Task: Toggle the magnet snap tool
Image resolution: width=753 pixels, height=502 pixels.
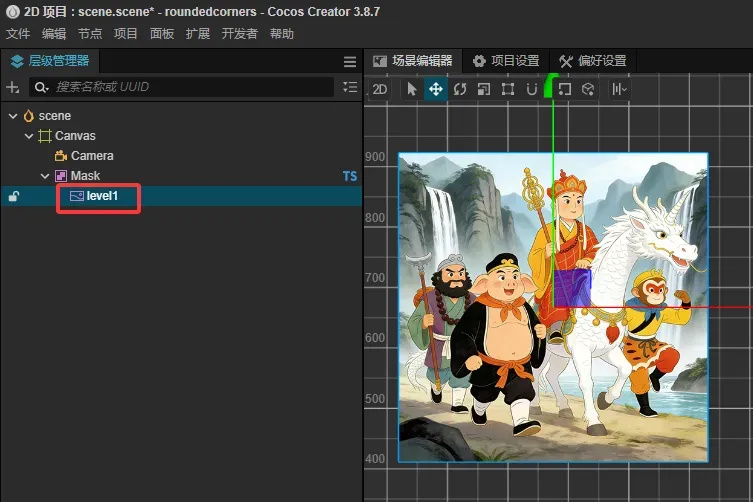Action: [x=532, y=89]
